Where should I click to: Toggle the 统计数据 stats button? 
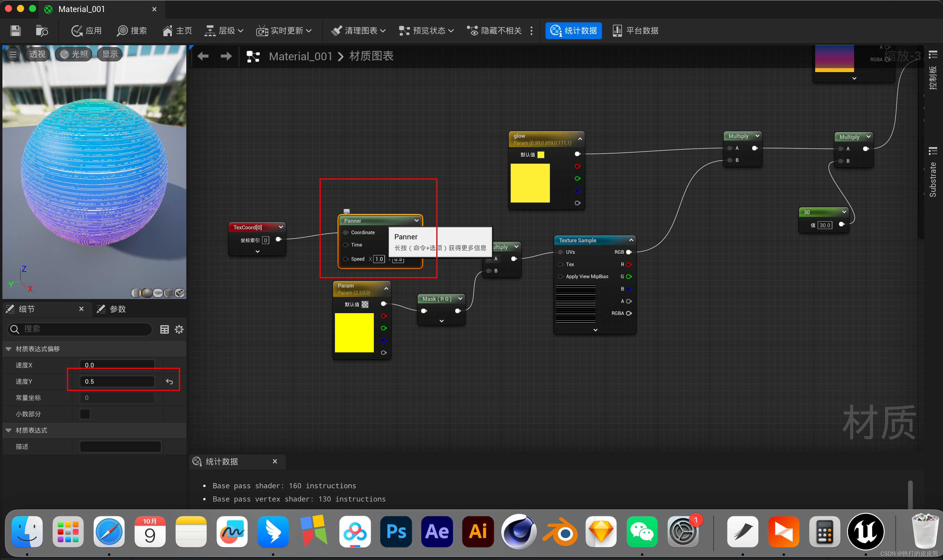click(x=573, y=30)
